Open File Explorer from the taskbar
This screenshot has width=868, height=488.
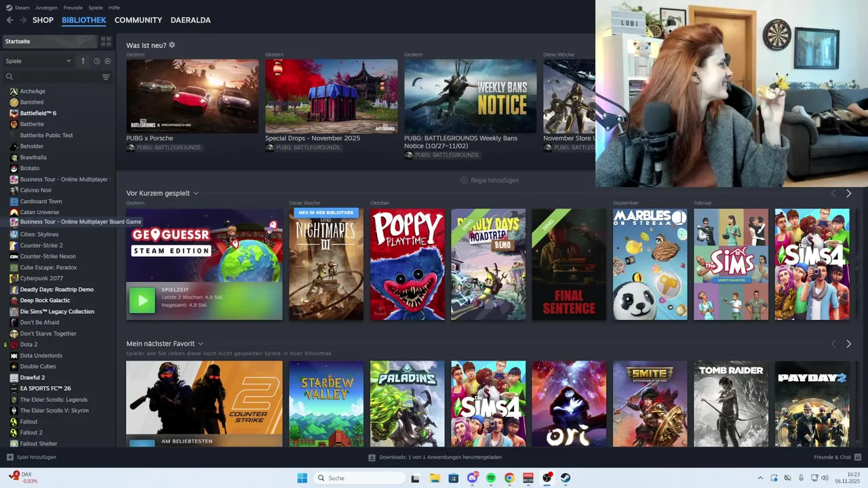pyautogui.click(x=435, y=478)
